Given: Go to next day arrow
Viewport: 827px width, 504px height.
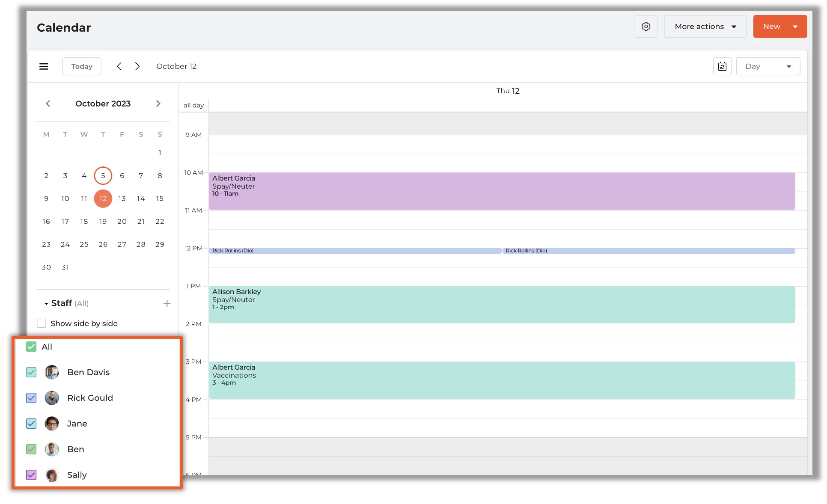Looking at the screenshot, I should coord(137,66).
